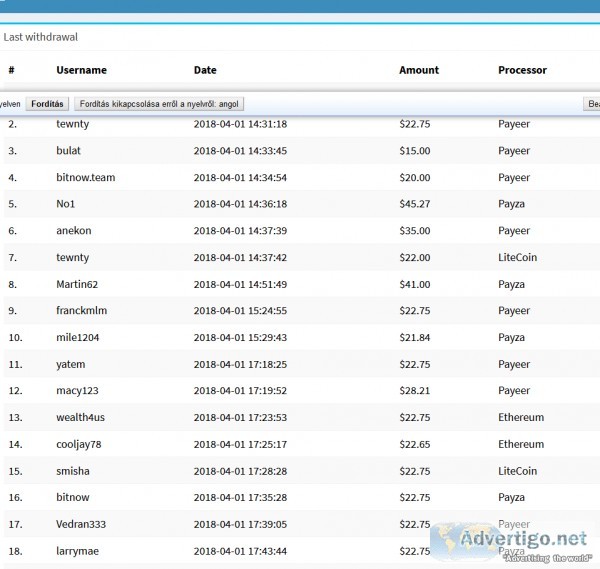Click date 2018-04-01 14:51:49
This screenshot has width=600, height=569.
(240, 284)
